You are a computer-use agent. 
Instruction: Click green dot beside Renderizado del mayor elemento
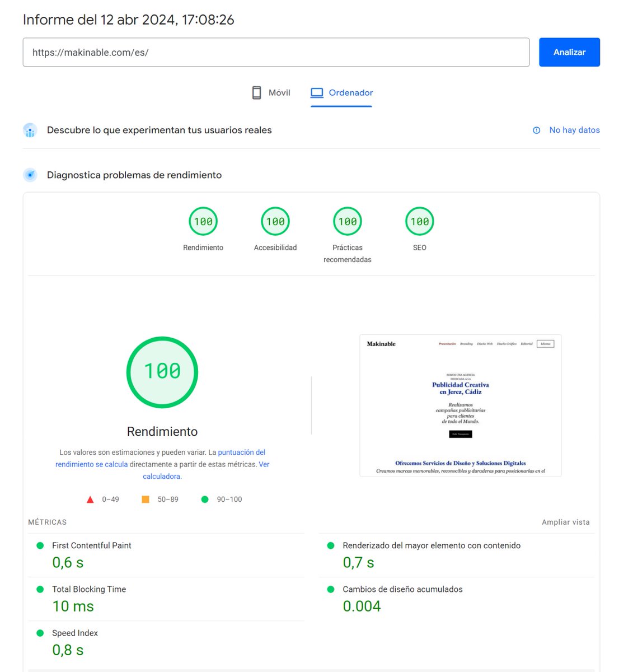pos(331,545)
